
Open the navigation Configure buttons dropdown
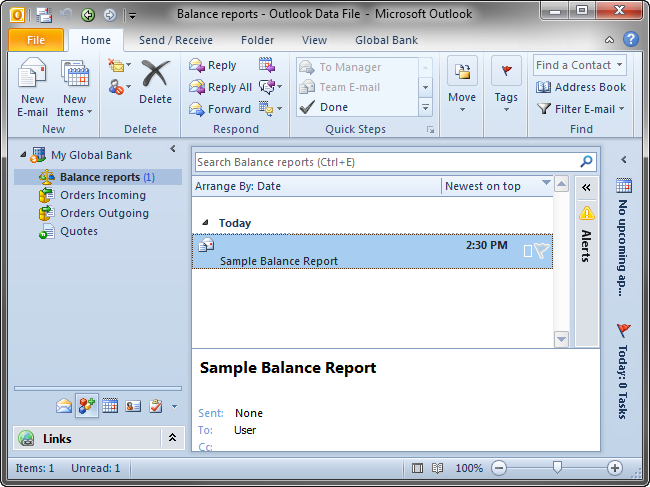pos(175,407)
